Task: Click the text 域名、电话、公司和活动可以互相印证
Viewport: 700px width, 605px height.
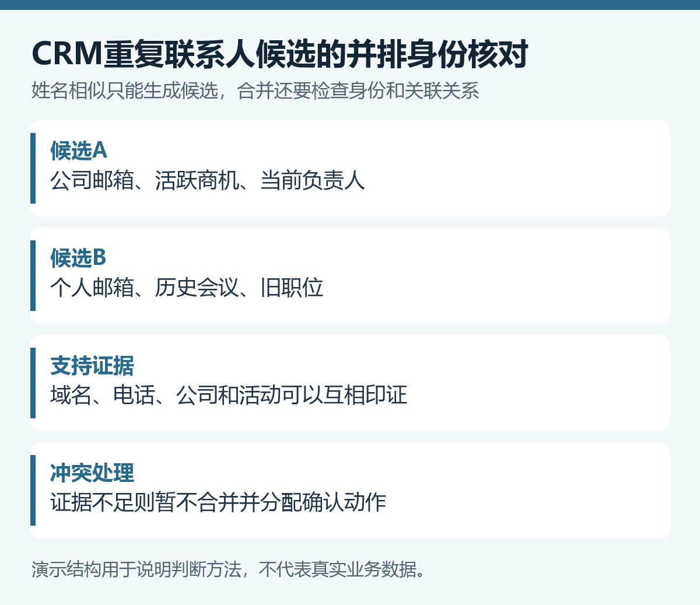Action: tap(229, 395)
